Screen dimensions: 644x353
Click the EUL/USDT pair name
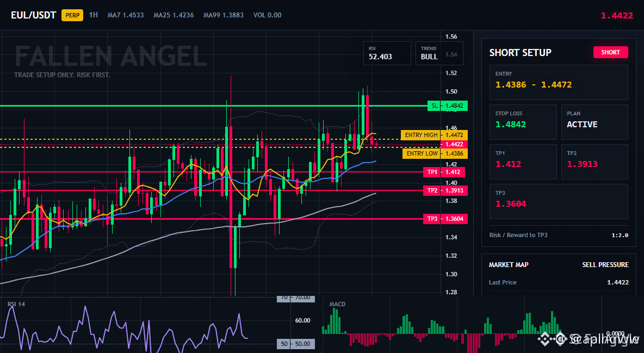pos(33,15)
